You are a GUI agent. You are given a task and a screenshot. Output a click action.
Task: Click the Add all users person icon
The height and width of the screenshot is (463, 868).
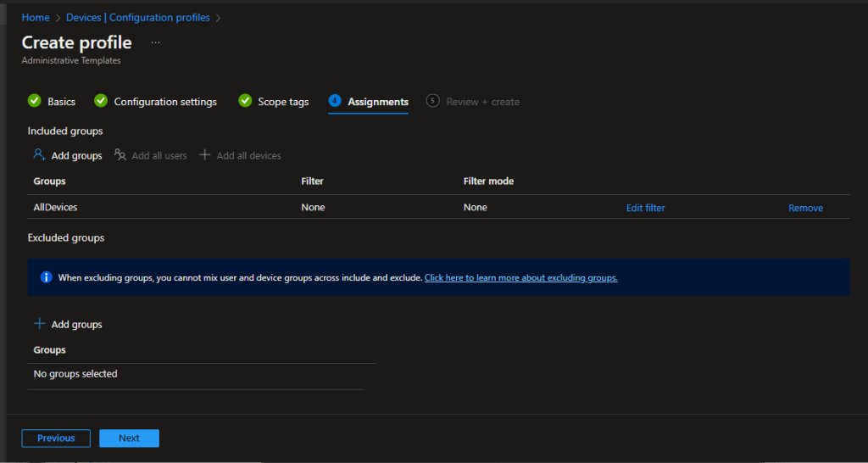pyautogui.click(x=120, y=155)
